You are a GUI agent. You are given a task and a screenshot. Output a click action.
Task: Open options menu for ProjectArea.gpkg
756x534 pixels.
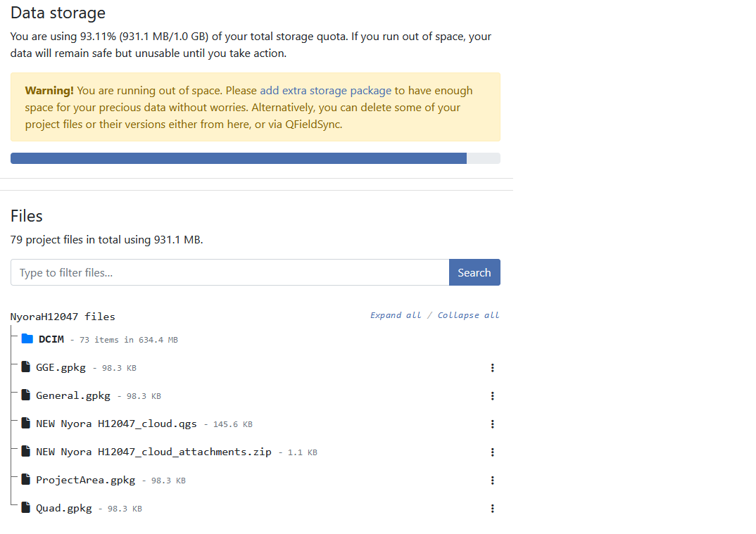coord(492,480)
